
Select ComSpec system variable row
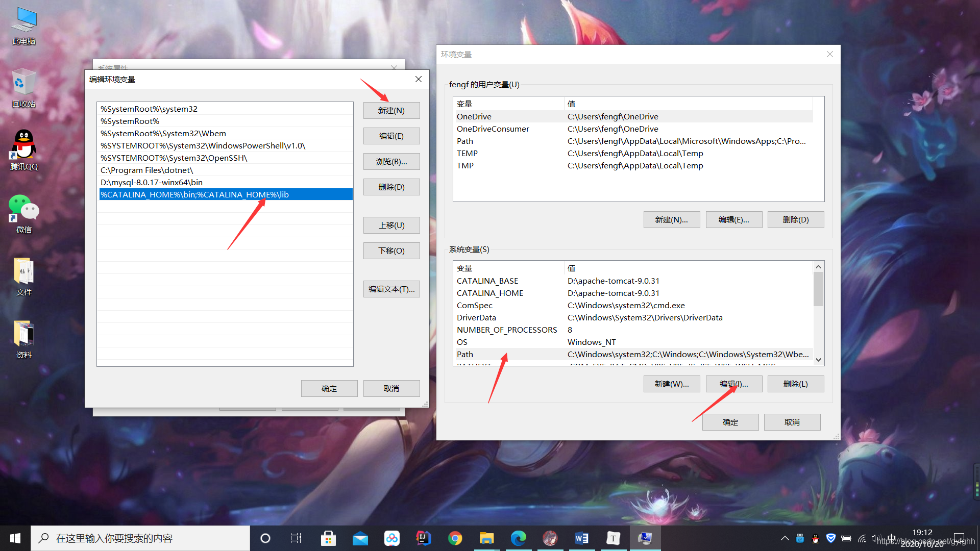point(633,306)
